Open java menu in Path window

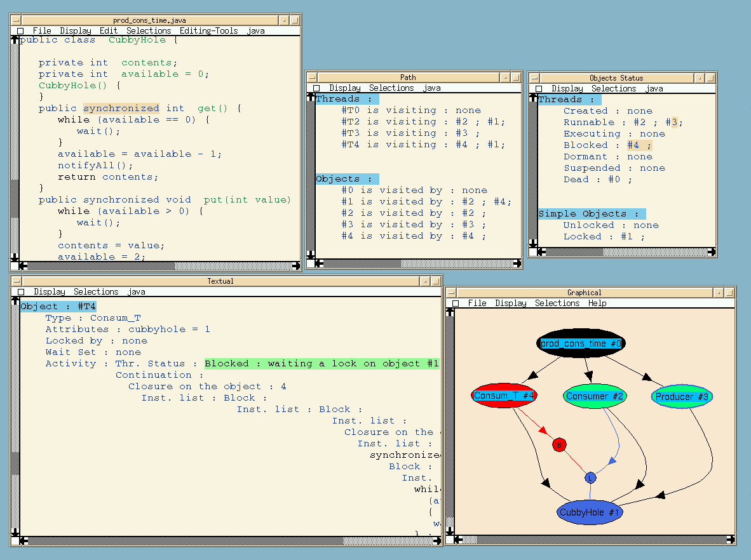coord(431,88)
